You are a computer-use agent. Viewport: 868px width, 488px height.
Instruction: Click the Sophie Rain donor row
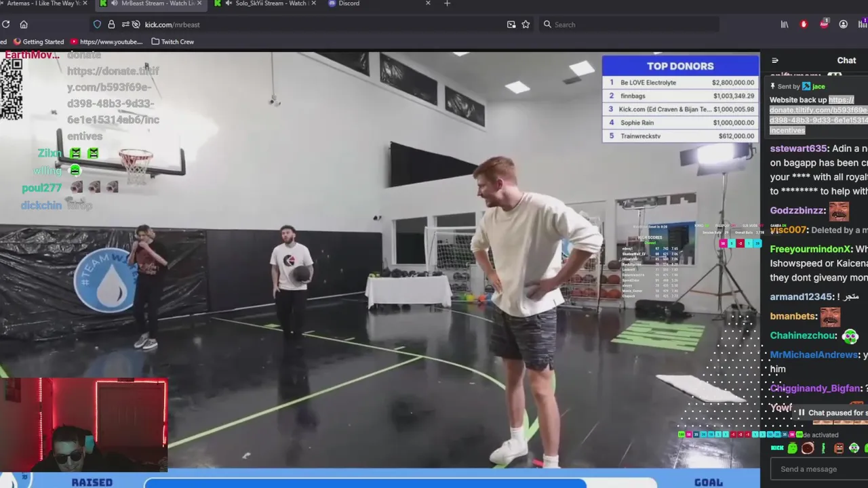[x=680, y=123]
